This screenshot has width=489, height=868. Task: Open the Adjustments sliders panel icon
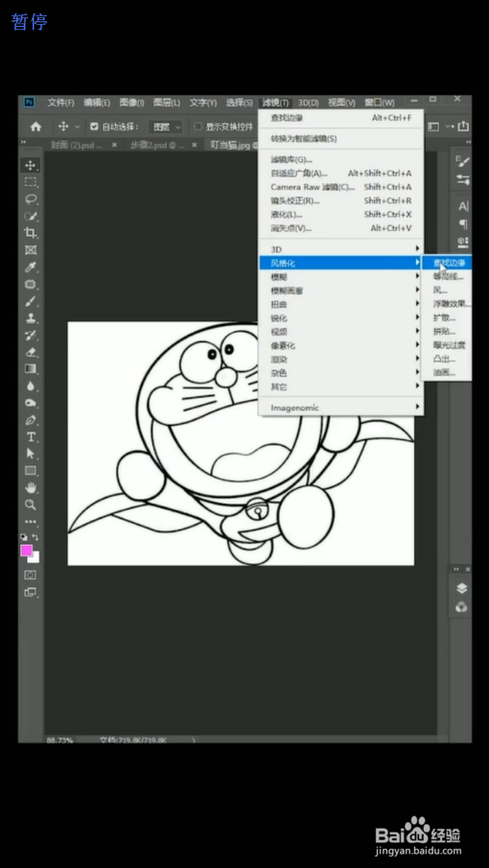462,180
